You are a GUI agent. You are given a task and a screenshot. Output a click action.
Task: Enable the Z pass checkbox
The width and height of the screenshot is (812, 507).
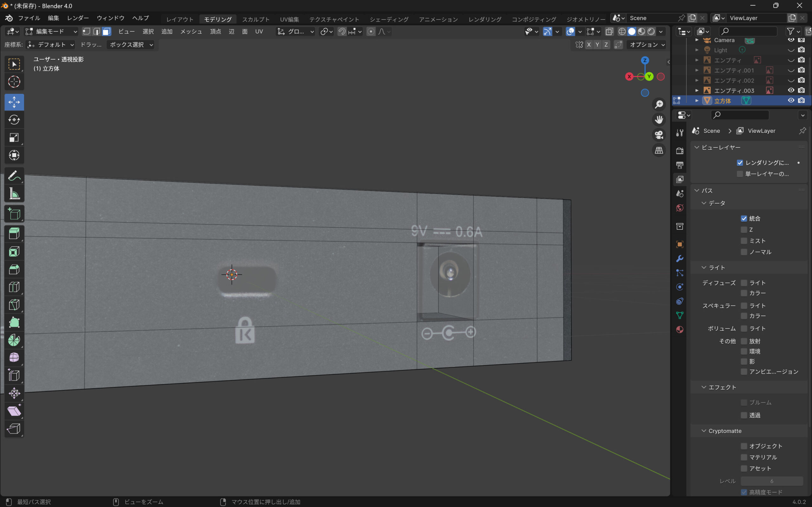coord(744,230)
